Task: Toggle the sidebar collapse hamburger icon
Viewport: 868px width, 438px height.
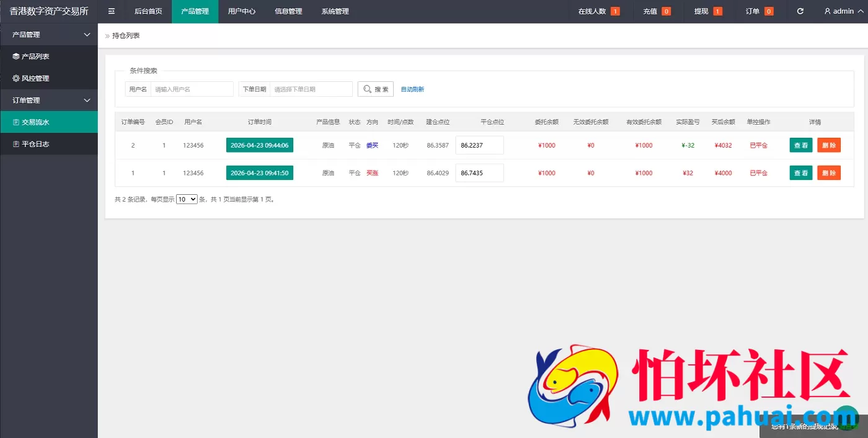Action: [x=112, y=11]
